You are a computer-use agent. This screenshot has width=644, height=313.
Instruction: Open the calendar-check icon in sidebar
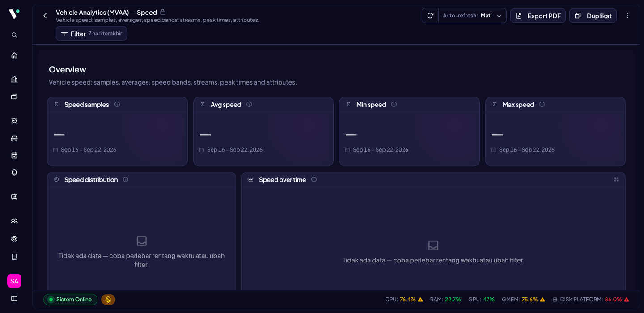14,156
